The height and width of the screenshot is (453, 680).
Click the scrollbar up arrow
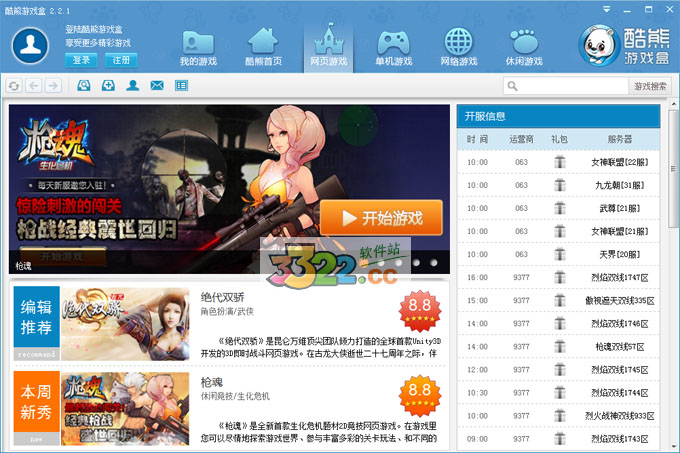coord(673,104)
